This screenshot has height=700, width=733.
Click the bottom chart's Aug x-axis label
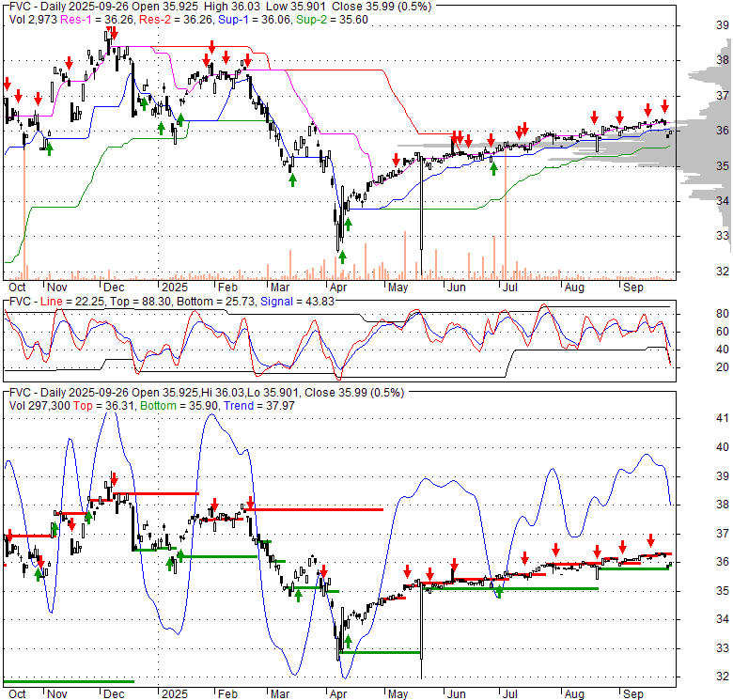click(x=574, y=694)
